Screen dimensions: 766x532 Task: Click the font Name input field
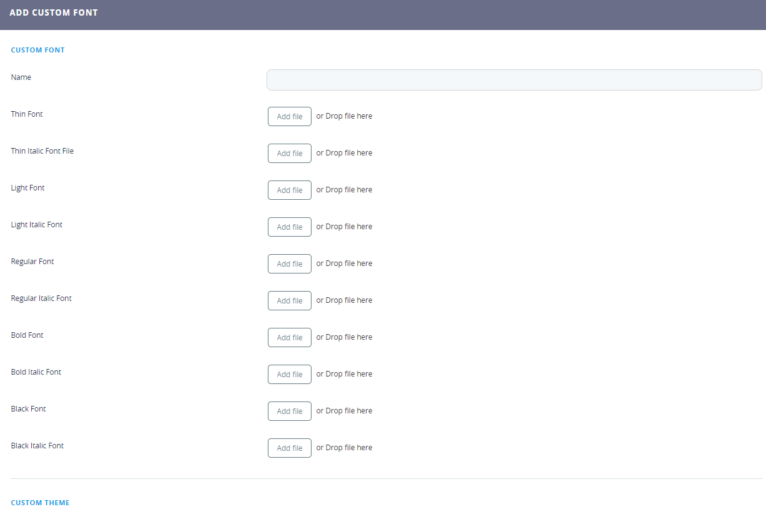[514, 80]
